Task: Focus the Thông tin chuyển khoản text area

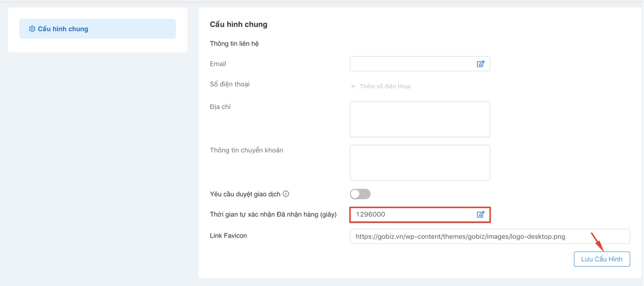Action: pos(420,163)
